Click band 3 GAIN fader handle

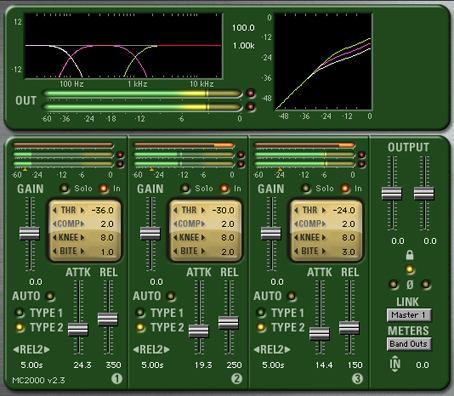271,233
